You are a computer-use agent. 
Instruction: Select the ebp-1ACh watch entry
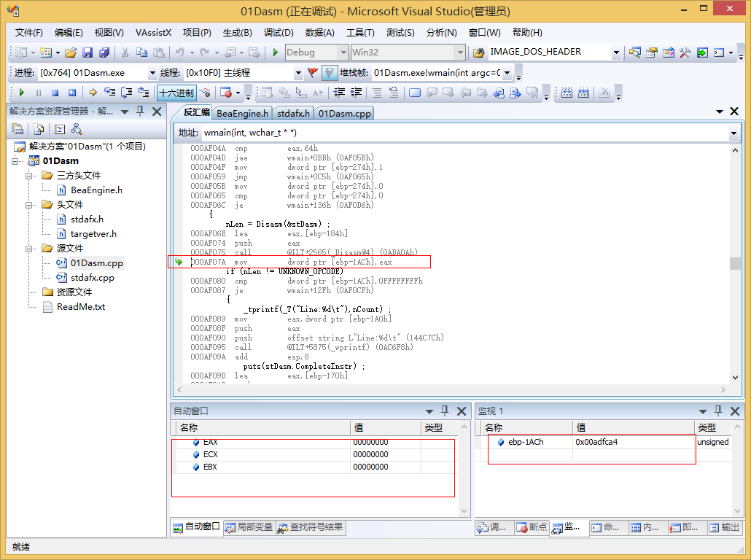[526, 442]
